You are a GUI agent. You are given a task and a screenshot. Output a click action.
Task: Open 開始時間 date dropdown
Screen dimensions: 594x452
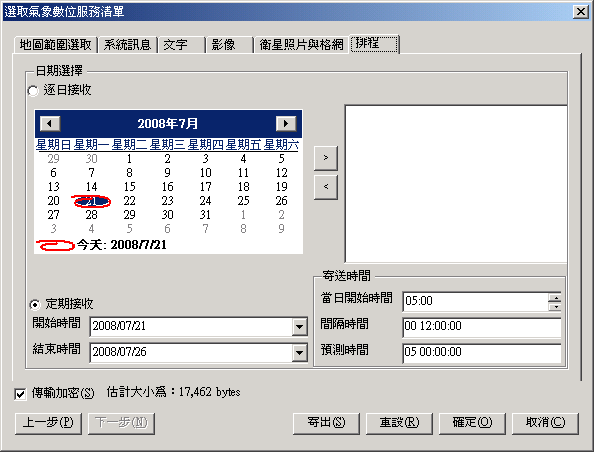(299, 327)
